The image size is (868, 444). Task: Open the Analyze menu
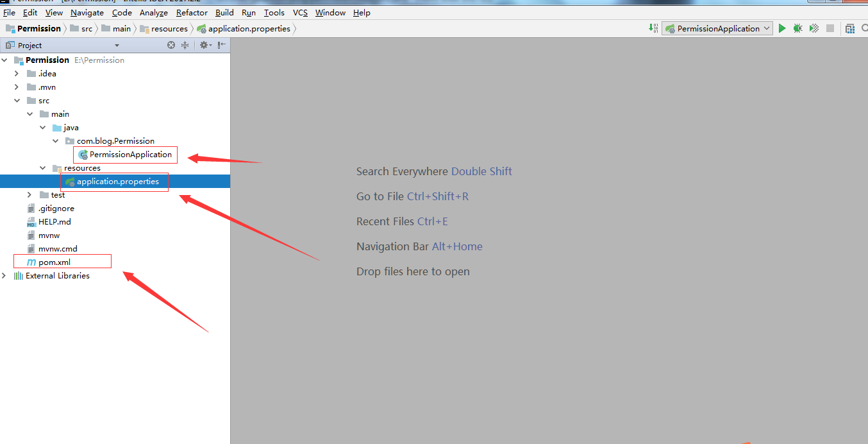tap(154, 13)
